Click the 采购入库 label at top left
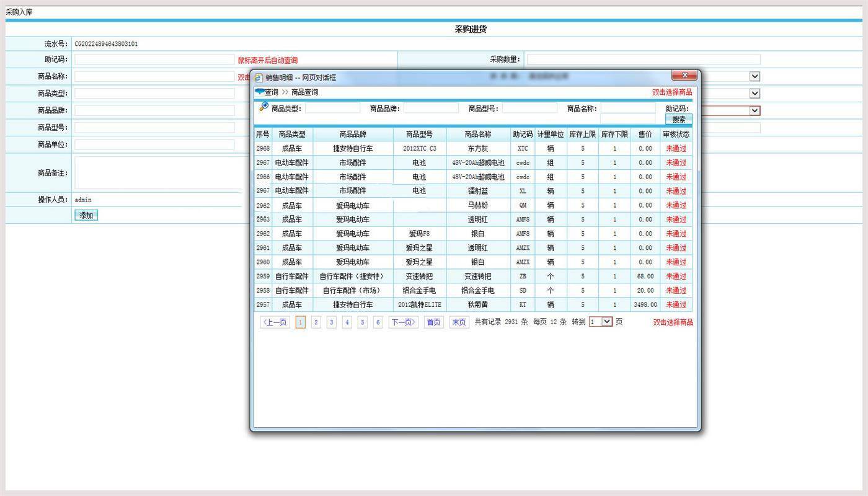Image resolution: width=868 pixels, height=496 pixels. coord(19,11)
